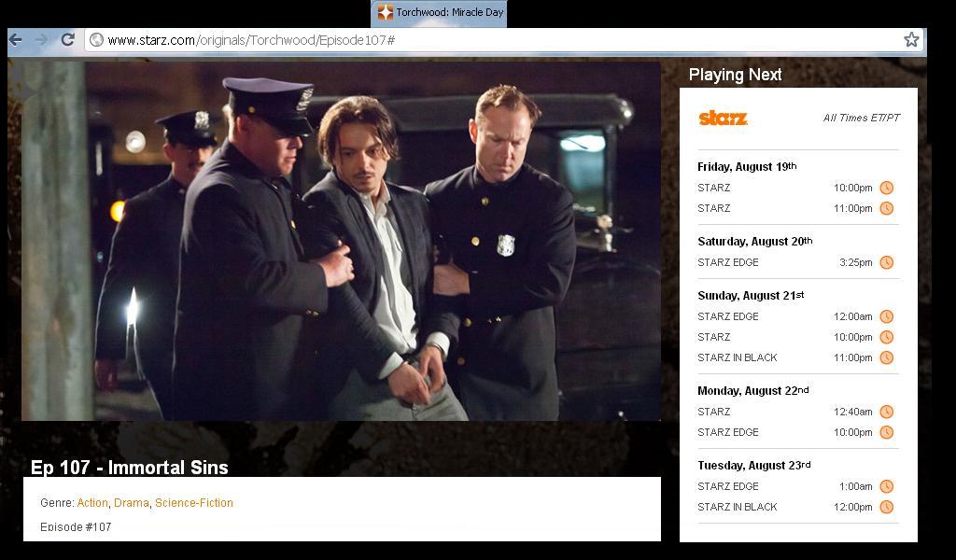956x560 pixels.
Task: Open the Science-Fiction genre link
Action: coord(194,503)
